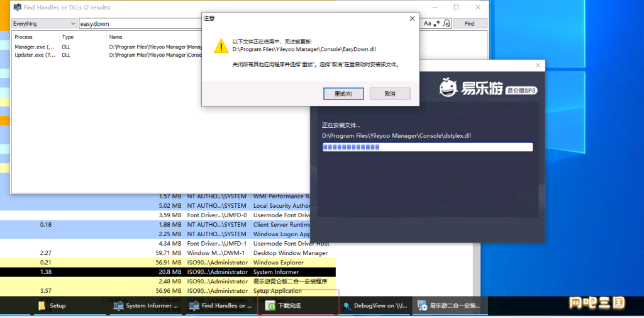Click the dstylex.dll install path text
Screen dimensions: 644x318
396,135
